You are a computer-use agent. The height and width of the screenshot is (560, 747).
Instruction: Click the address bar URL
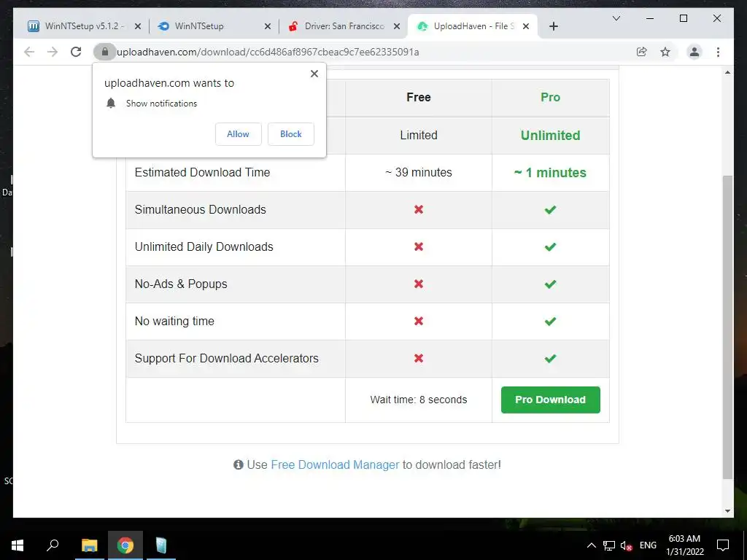coord(268,52)
